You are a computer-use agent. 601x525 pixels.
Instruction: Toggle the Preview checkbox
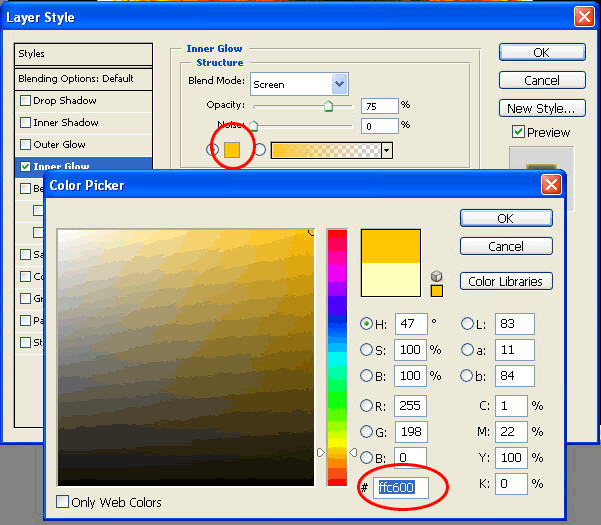518,132
